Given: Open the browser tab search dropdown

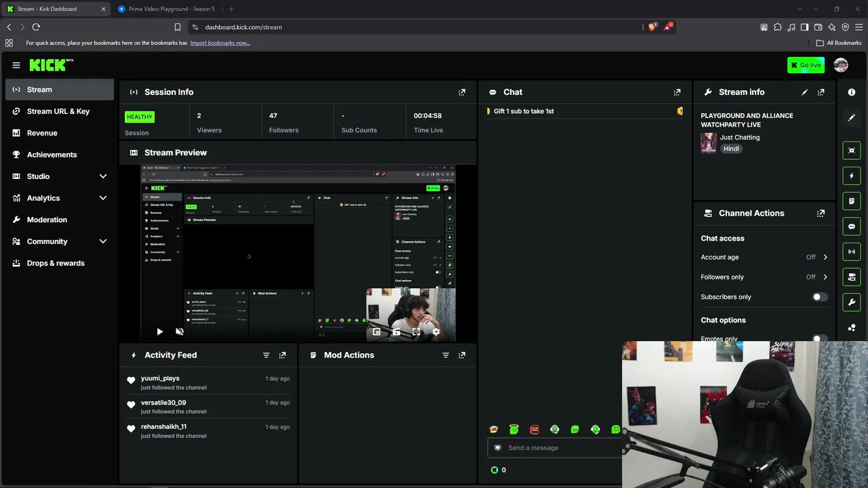Looking at the screenshot, I should 800,9.
